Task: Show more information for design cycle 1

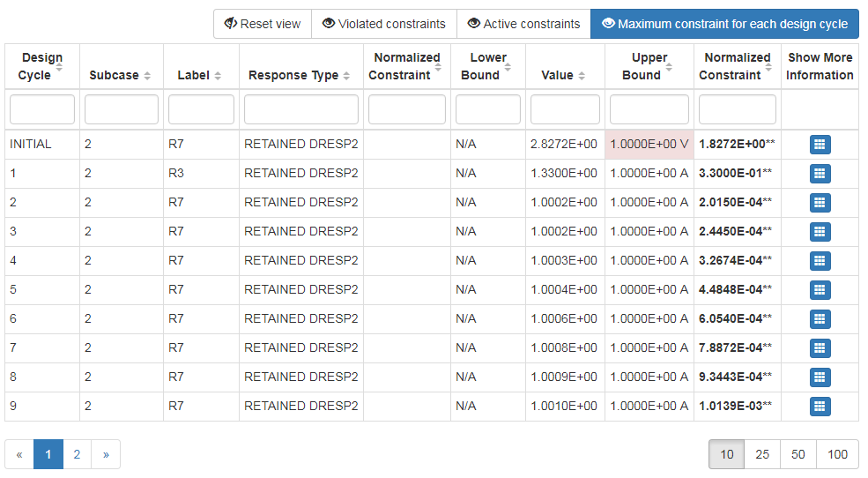Action: click(x=820, y=174)
